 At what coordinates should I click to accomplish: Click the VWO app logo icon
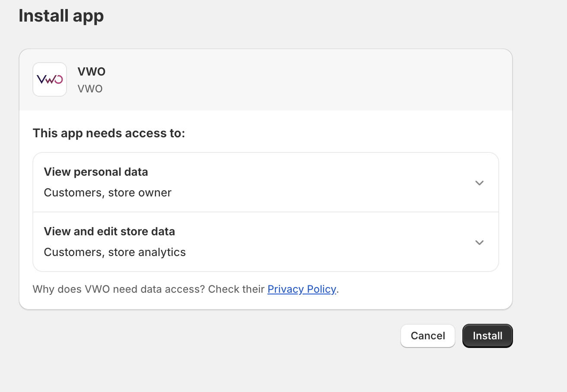coord(50,79)
